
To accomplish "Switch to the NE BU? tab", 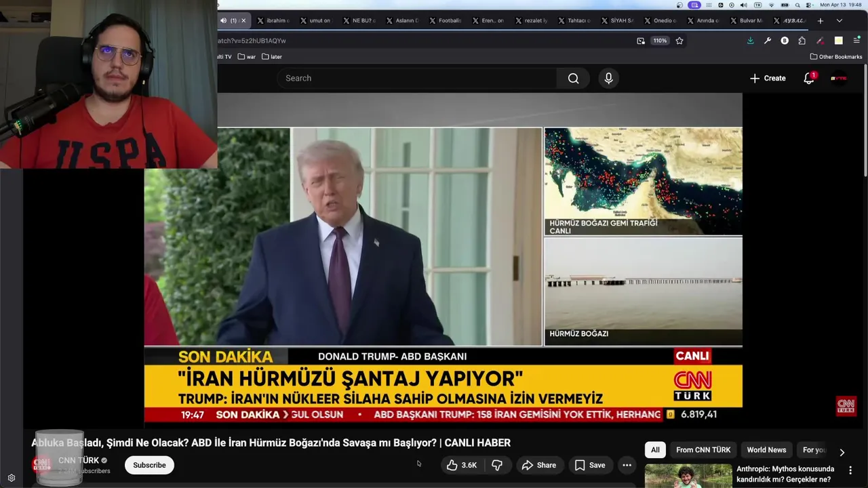I will [x=359, y=21].
